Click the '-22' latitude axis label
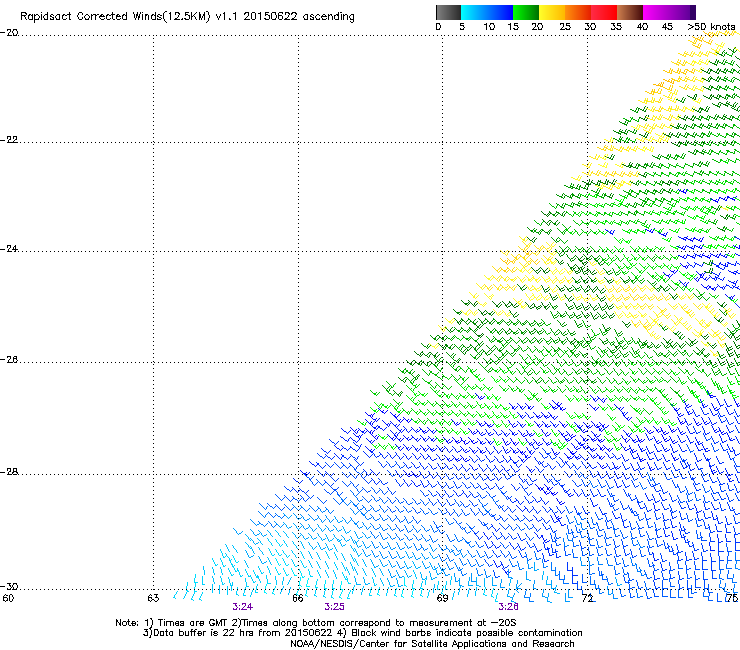This screenshot has height=650, width=740. (x=9, y=140)
